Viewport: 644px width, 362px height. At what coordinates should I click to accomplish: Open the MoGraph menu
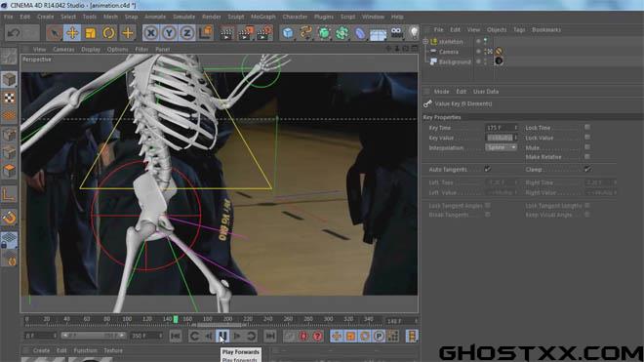point(262,17)
